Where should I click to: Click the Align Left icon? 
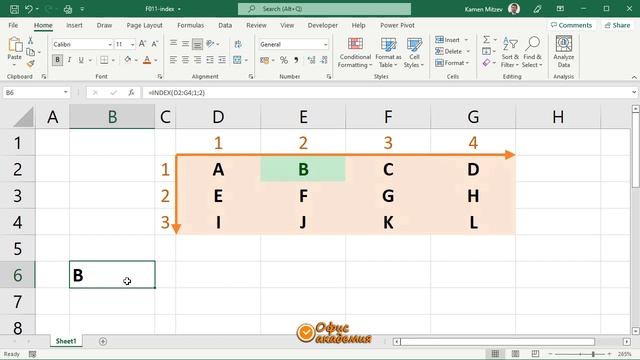click(173, 60)
